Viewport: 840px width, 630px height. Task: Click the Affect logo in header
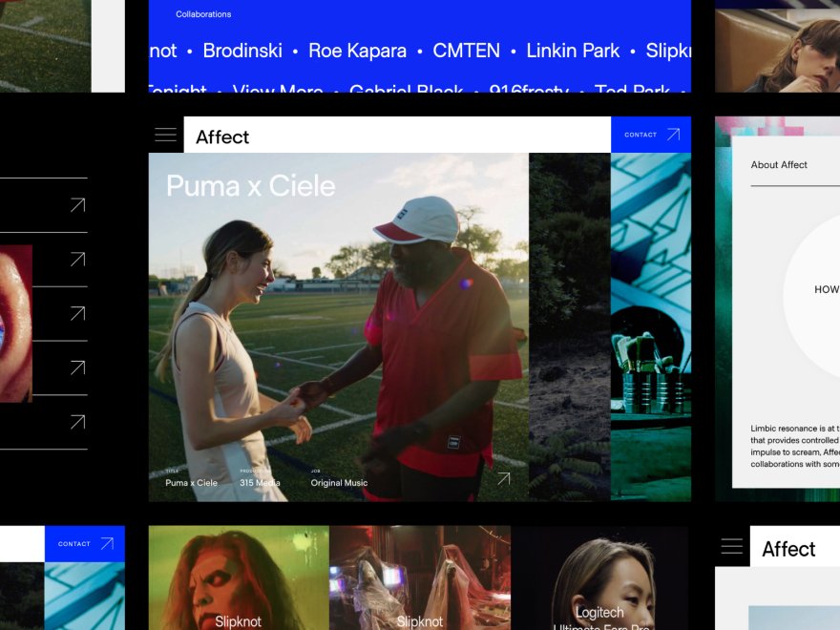click(222, 137)
